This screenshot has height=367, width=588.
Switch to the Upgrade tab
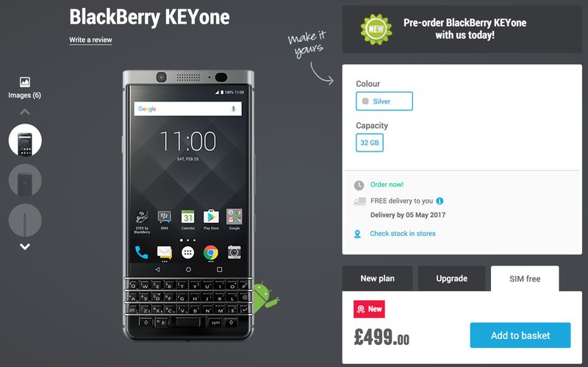pyautogui.click(x=451, y=279)
